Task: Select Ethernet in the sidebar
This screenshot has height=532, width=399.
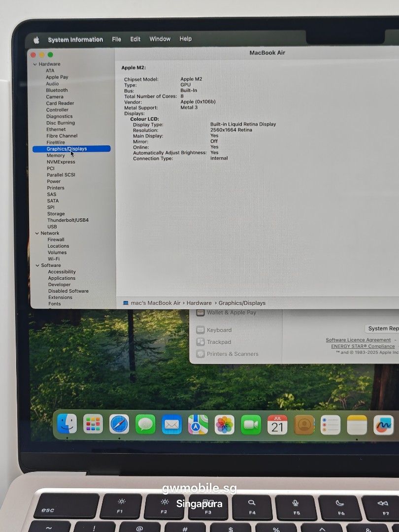Action: (56, 129)
